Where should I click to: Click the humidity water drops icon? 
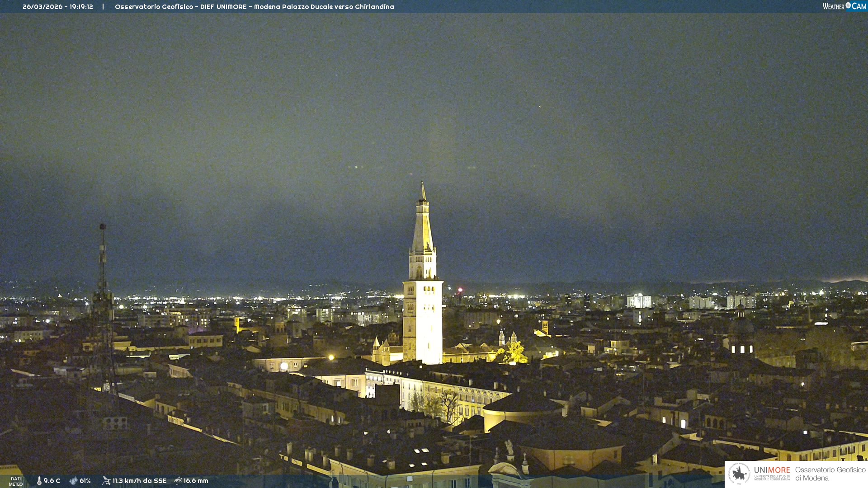coord(73,481)
